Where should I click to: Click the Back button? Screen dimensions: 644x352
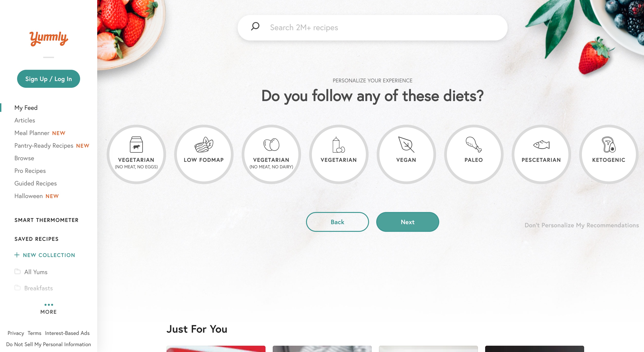337,222
